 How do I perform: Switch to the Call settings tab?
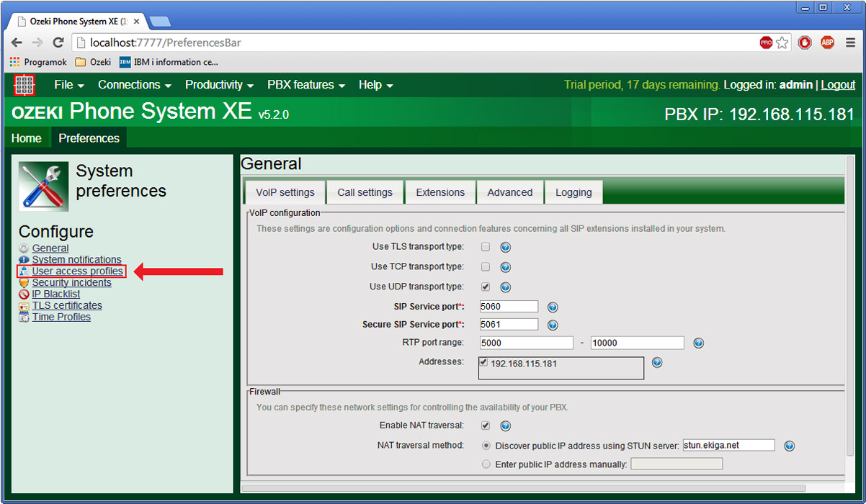[365, 192]
